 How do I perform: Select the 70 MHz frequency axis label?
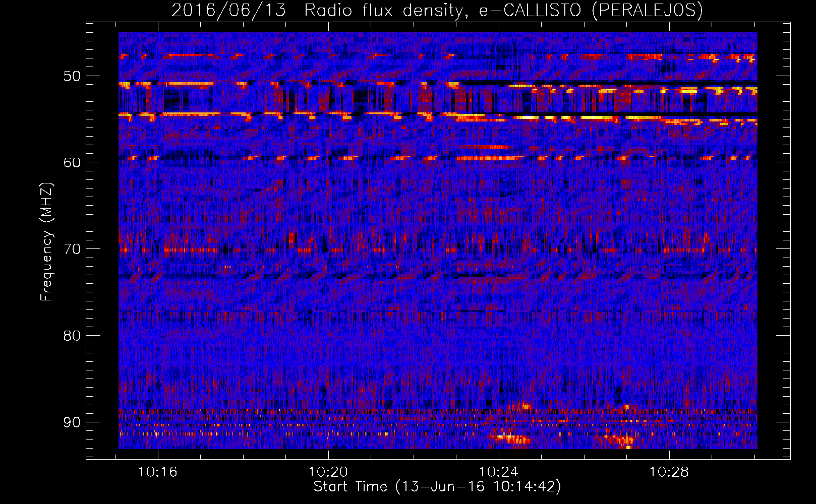(72, 249)
